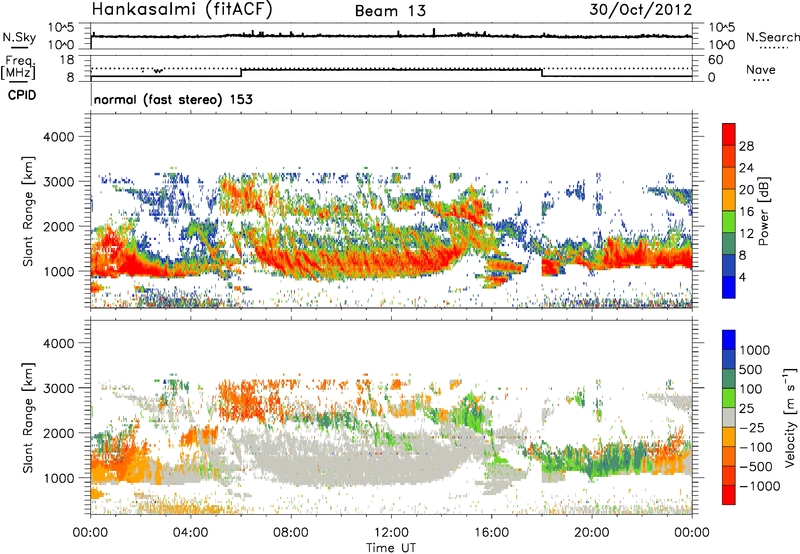
Task: Click the 12:00 time tick label
Action: pyautogui.click(x=391, y=533)
